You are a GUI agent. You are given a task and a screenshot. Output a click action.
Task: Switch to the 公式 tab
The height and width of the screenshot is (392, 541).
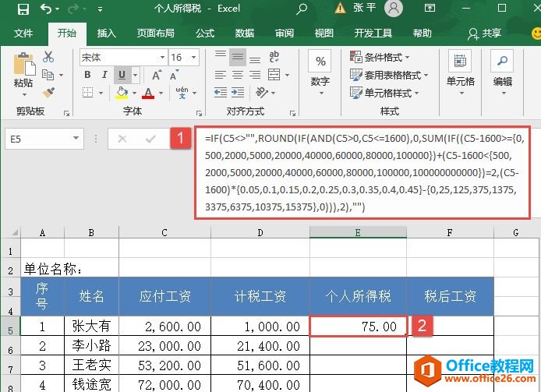coord(205,34)
